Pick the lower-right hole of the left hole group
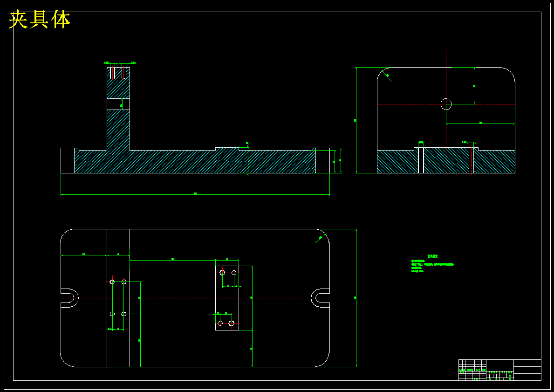The width and height of the screenshot is (554, 392). pyautogui.click(x=123, y=314)
